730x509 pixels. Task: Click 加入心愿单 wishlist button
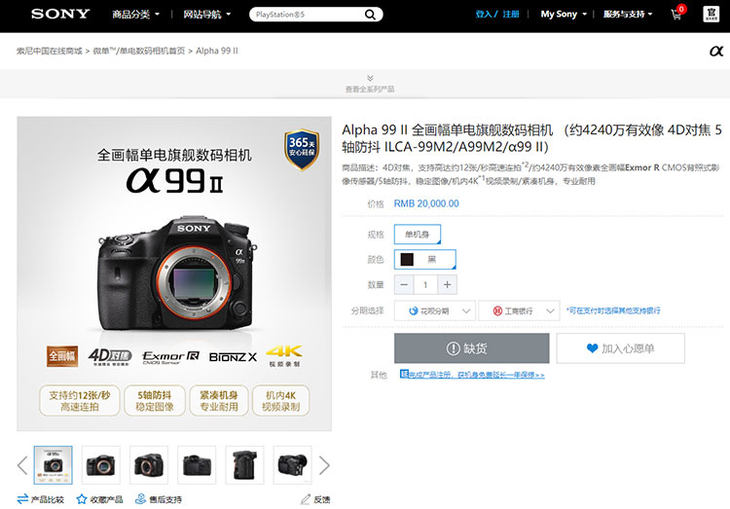(x=620, y=348)
